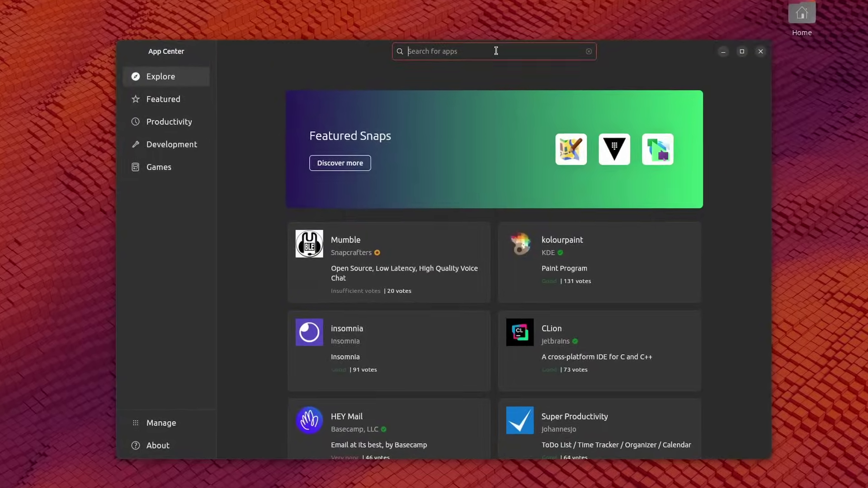This screenshot has width=868, height=488.
Task: Switch to the Games category
Action: tap(158, 167)
